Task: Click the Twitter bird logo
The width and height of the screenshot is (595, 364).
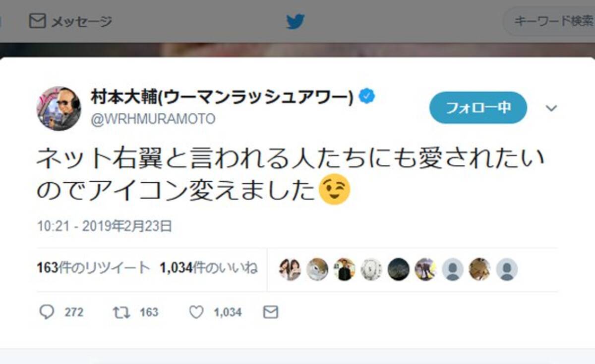Action: 295,21
